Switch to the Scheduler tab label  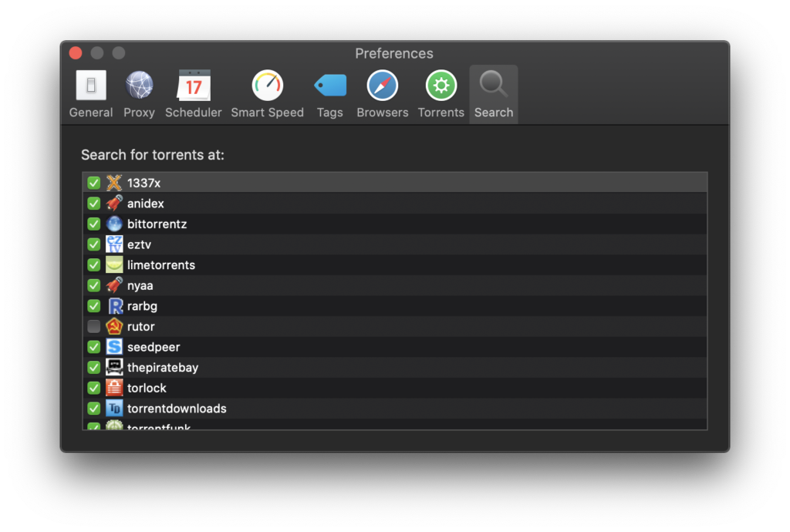tap(194, 113)
